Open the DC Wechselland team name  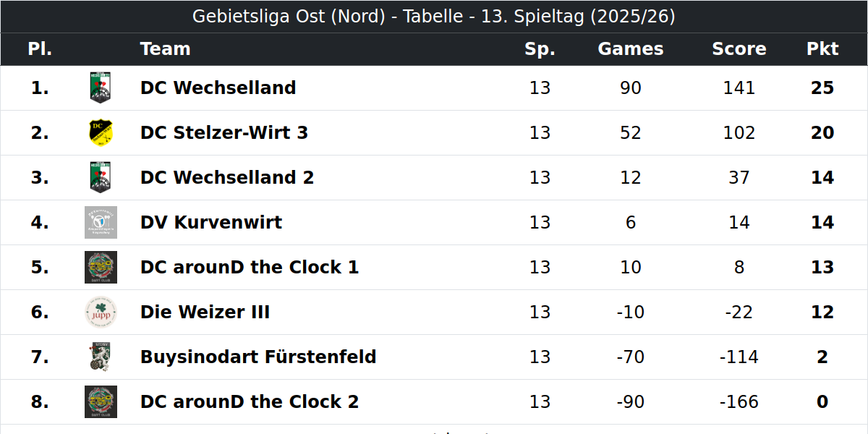218,88
